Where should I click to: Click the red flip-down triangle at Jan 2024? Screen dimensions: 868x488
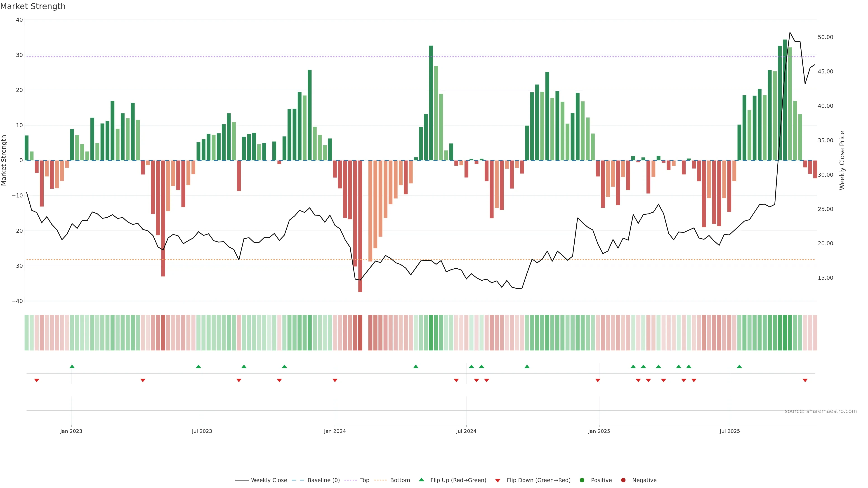tap(335, 380)
